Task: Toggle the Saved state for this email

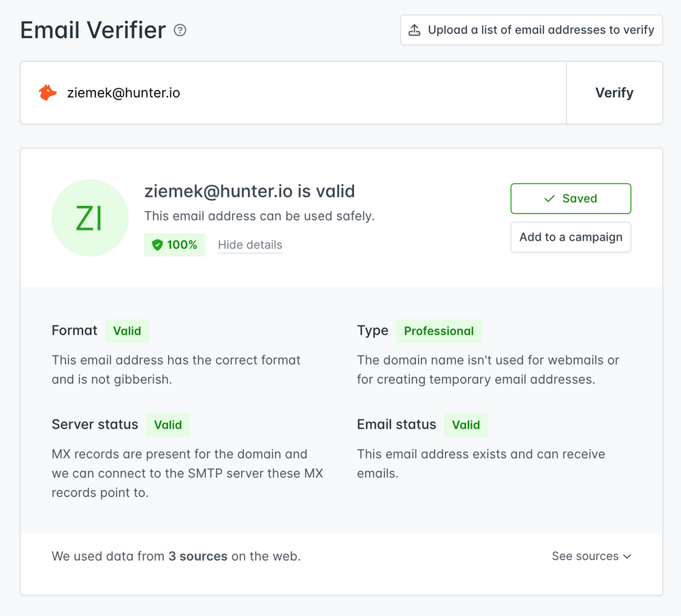Action: click(x=571, y=198)
